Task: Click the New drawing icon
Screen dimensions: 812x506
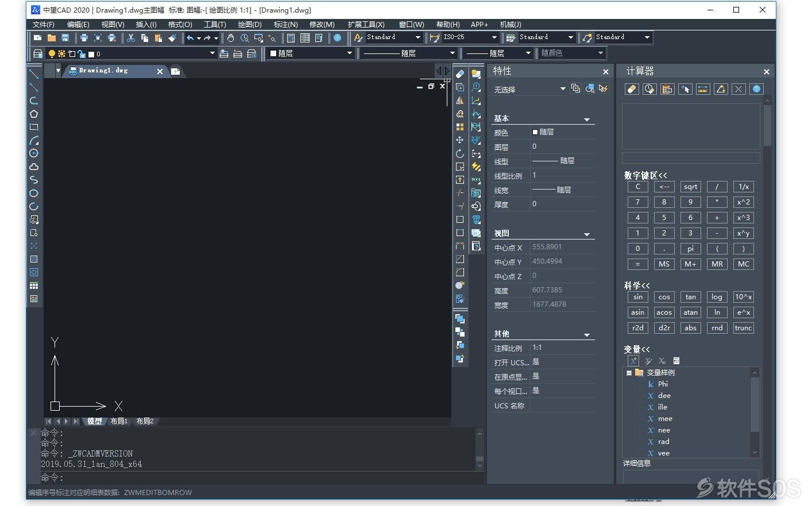Action: [37, 38]
